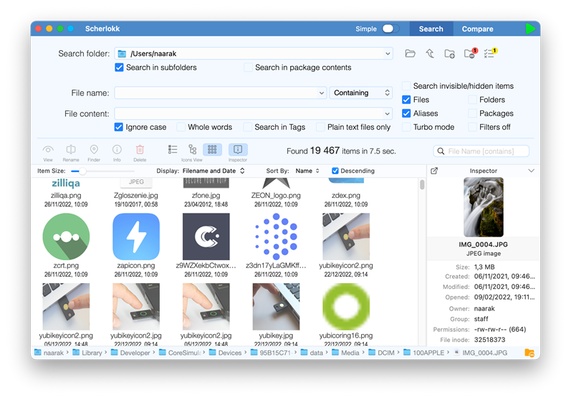Enable Whole words option
The height and width of the screenshot is (400, 571).
(181, 127)
